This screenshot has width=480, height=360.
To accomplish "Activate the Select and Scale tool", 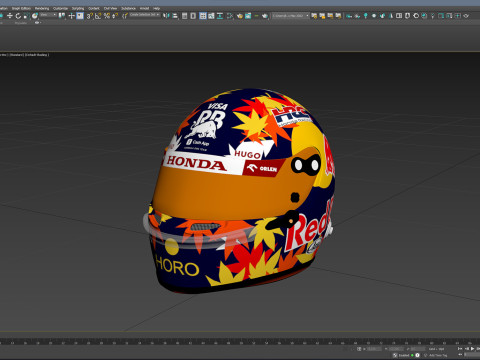I will tap(26, 16).
